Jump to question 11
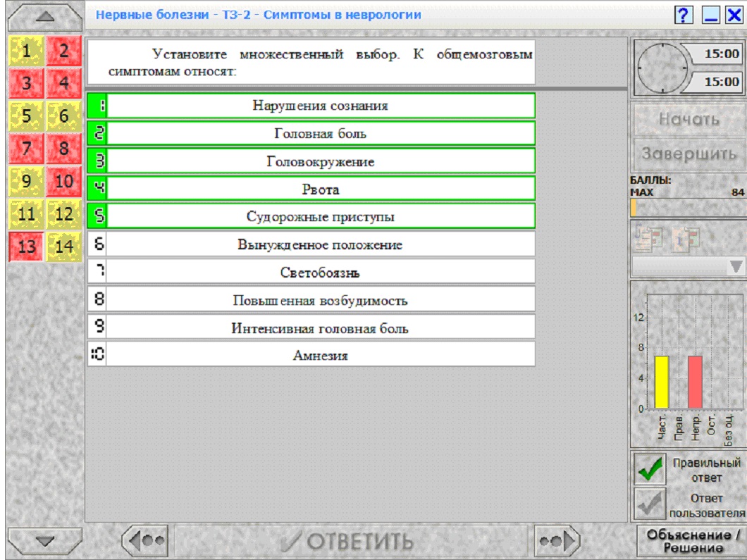The image size is (747, 560). coord(27,214)
